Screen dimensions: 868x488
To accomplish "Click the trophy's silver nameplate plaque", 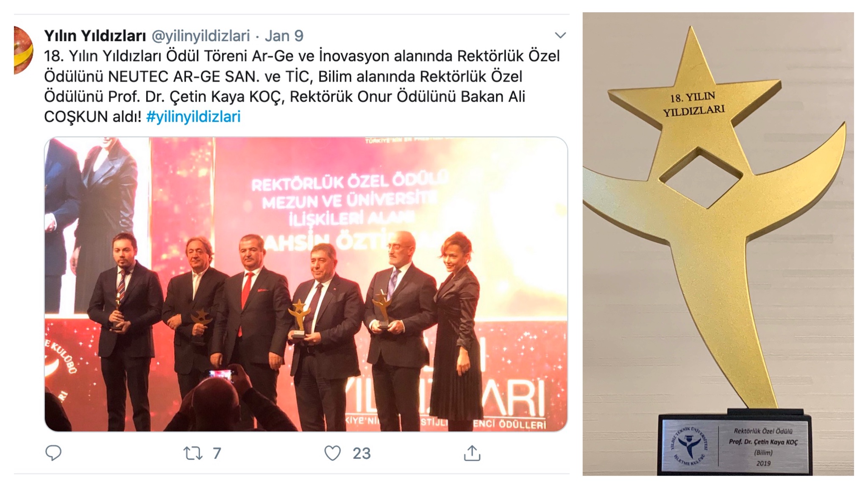I will 735,446.
